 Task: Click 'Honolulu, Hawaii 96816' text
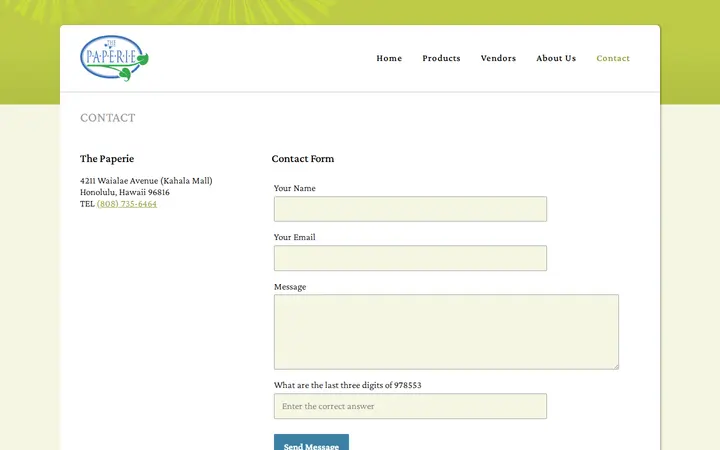(124, 192)
